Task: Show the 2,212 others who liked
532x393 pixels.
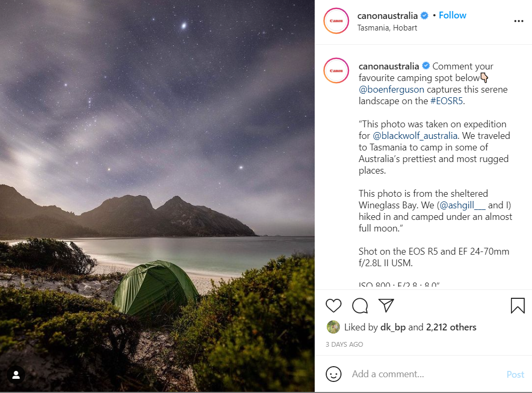Action: point(451,327)
